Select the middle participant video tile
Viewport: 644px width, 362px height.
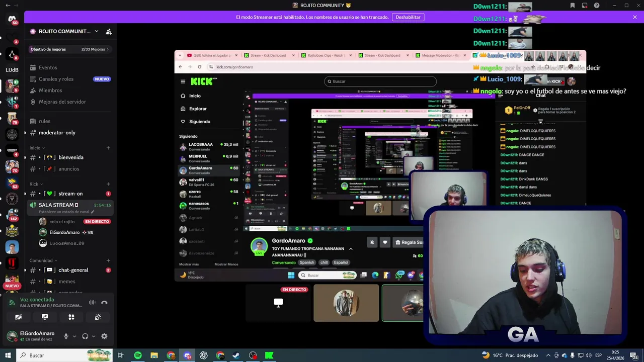[346, 303]
